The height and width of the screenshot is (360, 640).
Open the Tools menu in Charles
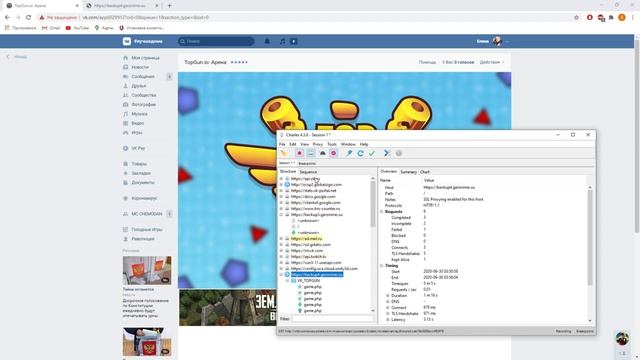click(332, 144)
